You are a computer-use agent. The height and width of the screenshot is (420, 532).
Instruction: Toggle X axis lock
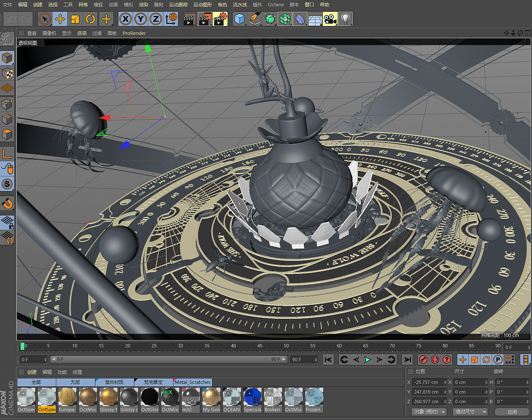click(126, 19)
